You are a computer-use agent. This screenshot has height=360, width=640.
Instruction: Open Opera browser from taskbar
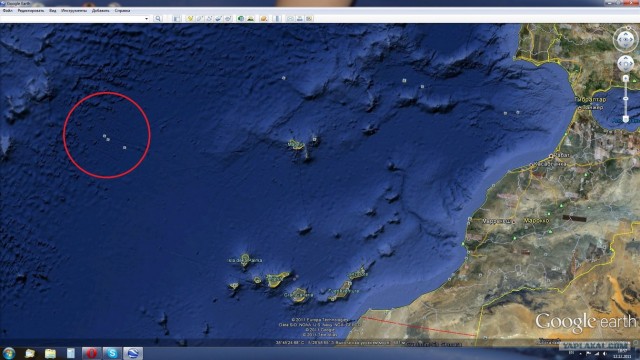[91, 353]
